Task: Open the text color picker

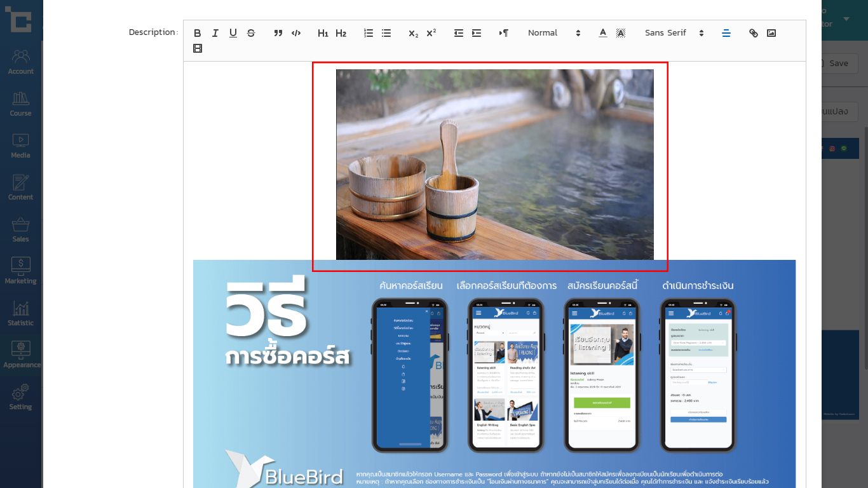Action: coord(603,33)
